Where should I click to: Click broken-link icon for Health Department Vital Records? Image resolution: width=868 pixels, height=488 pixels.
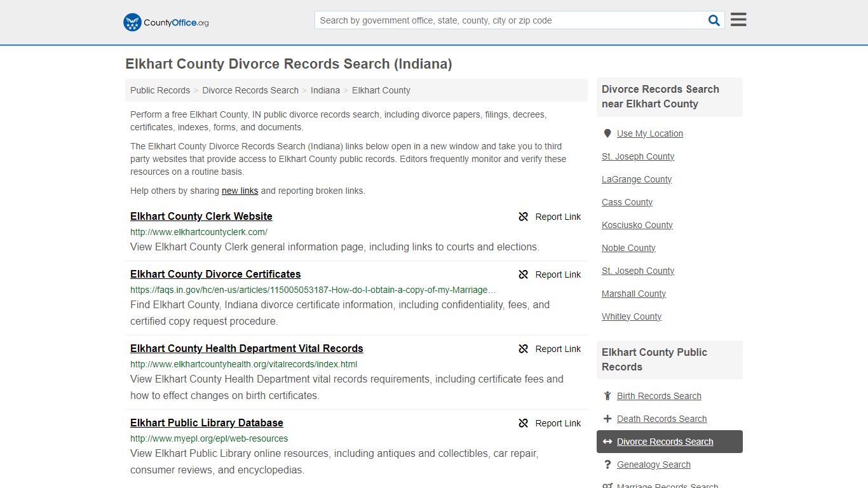click(524, 349)
